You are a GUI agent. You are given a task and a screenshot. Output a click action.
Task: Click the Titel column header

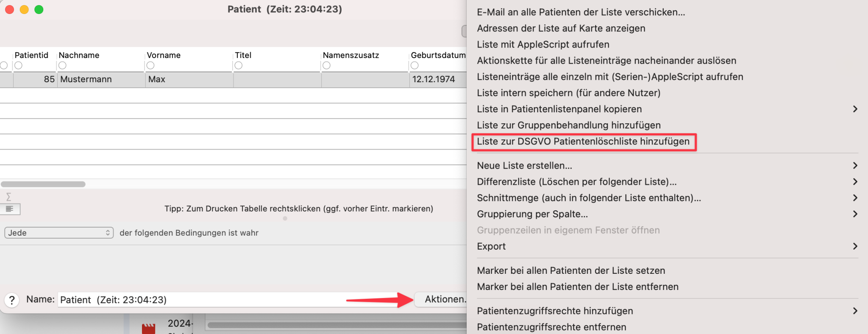(x=243, y=55)
